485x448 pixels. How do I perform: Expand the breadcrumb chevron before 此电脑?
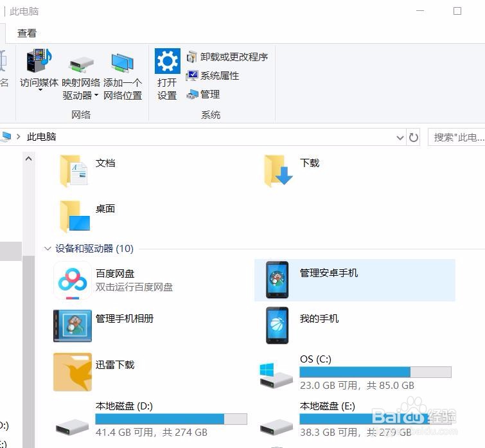pos(18,137)
